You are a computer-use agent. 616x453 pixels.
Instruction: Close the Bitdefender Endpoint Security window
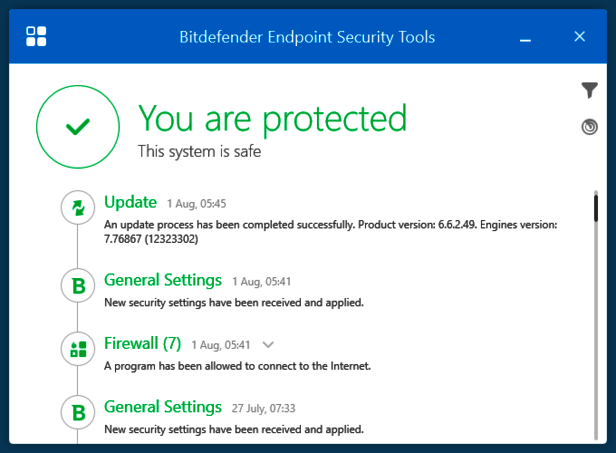point(579,37)
